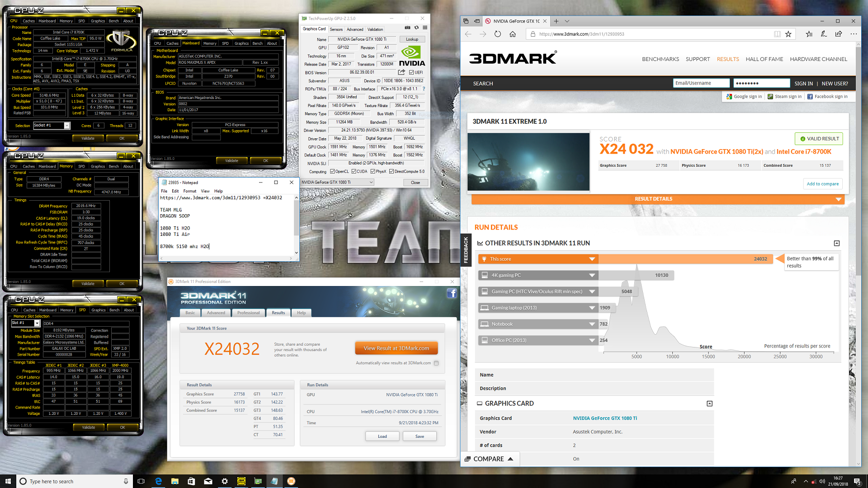Toggle the OpenCL checkbox in GPU-Z
This screenshot has height=488, width=868.
(x=332, y=171)
